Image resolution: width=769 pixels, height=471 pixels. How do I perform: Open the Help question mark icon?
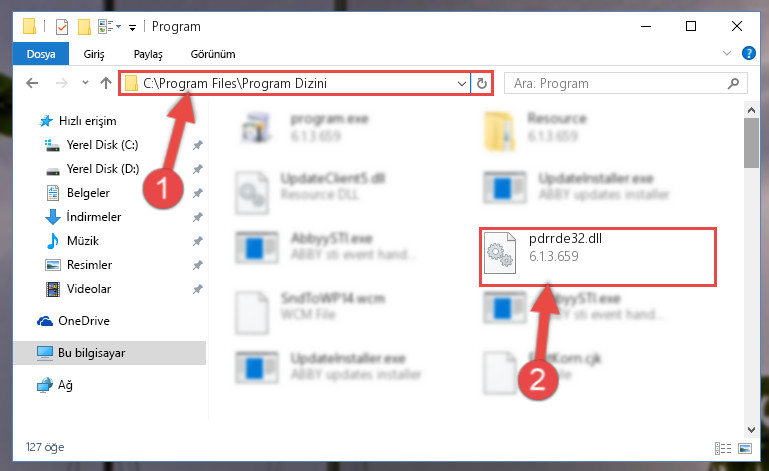[x=748, y=53]
